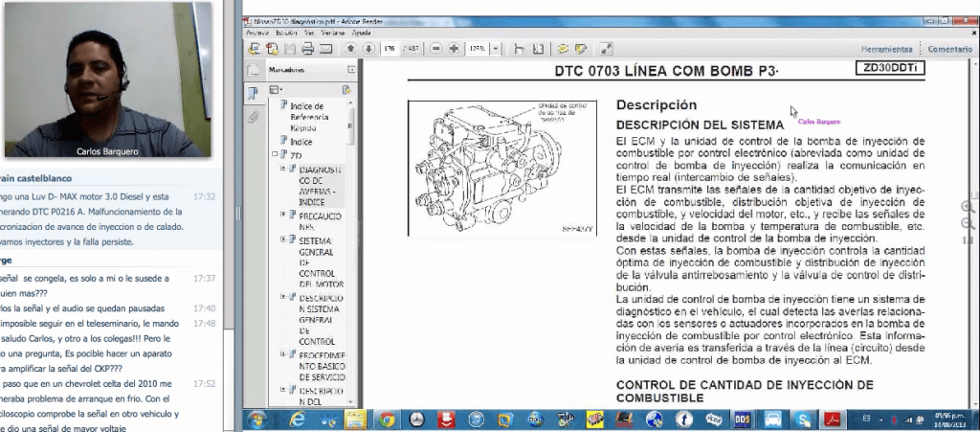Image resolution: width=980 pixels, height=432 pixels.
Task: Click the page number input field
Action: tap(390, 48)
